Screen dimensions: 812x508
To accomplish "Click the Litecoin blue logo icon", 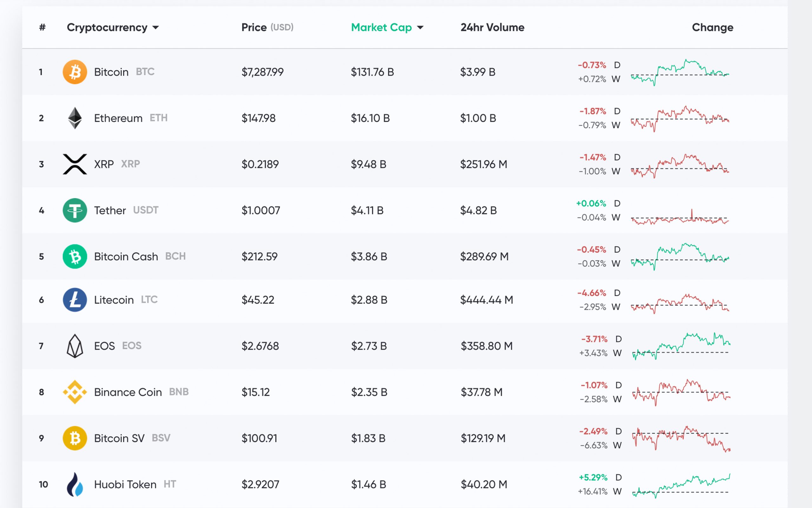I will [75, 300].
